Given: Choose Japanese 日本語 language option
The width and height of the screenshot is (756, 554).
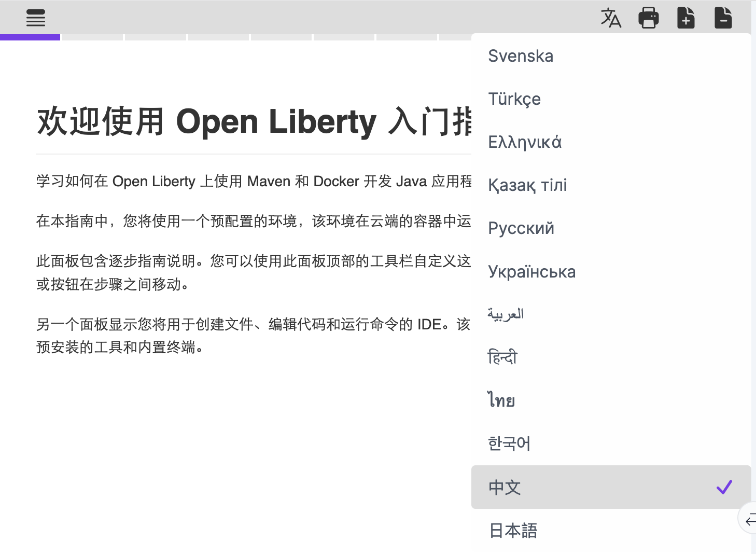Looking at the screenshot, I should click(x=611, y=530).
